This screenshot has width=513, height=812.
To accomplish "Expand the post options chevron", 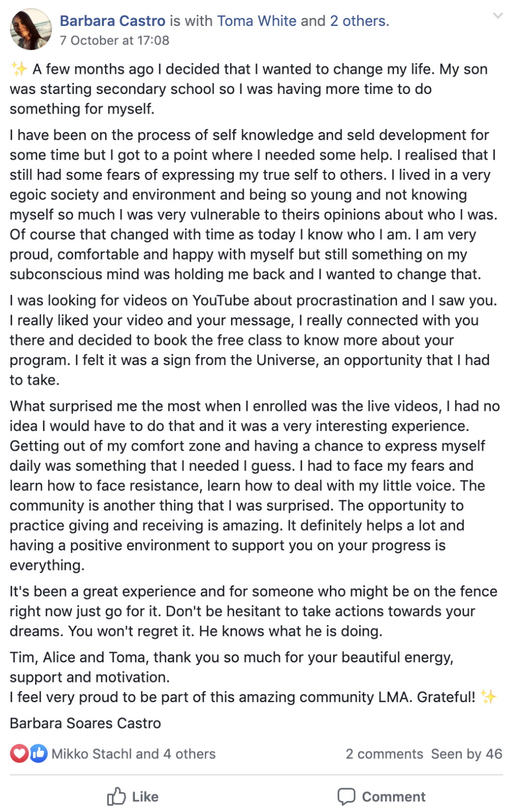I will pyautogui.click(x=498, y=15).
